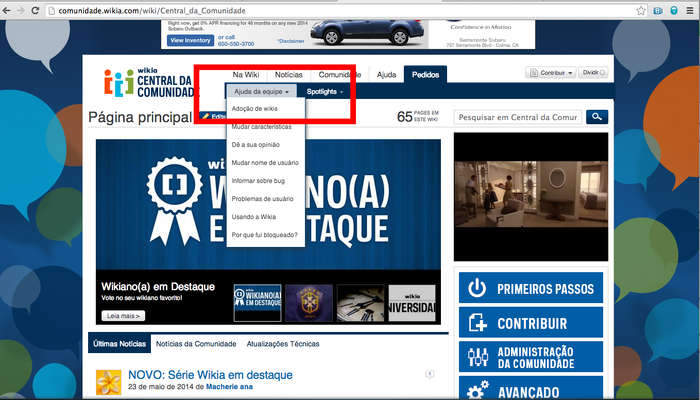Click the View Inventory ad button
The image size is (700, 400).
coord(190,40)
